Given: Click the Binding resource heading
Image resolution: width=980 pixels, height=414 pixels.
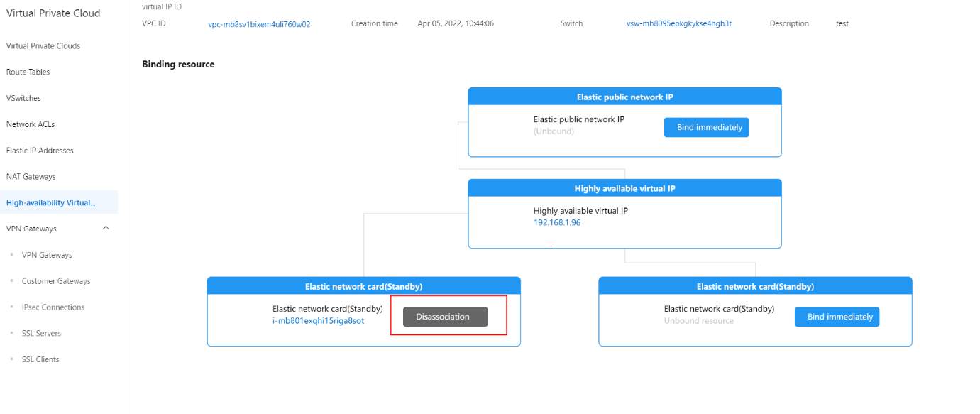Looking at the screenshot, I should pos(178,64).
